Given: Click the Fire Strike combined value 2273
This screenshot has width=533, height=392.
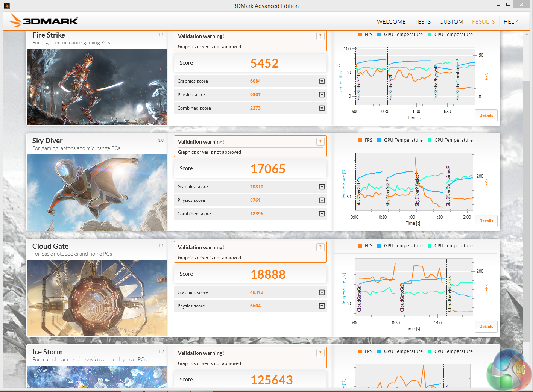Looking at the screenshot, I should click(255, 108).
